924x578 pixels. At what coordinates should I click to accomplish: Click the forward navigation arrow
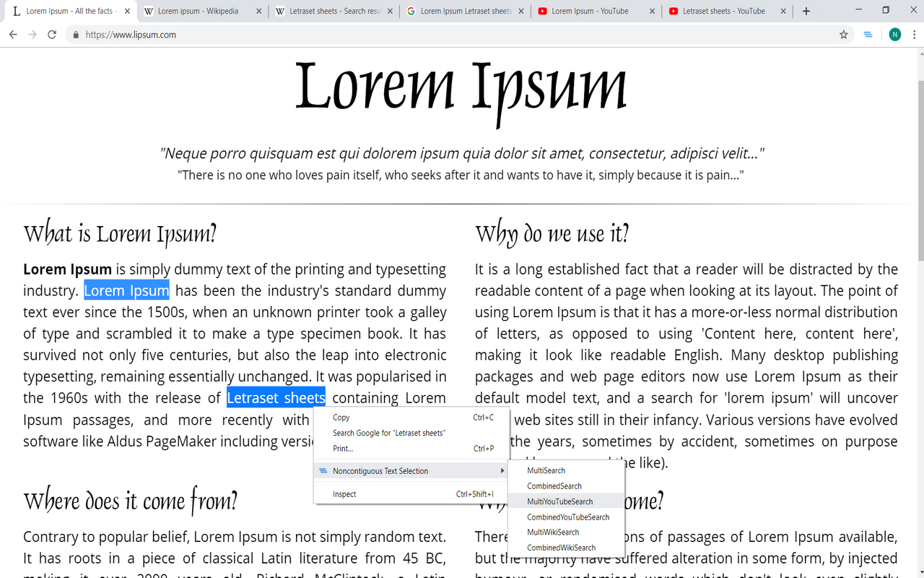(x=32, y=34)
